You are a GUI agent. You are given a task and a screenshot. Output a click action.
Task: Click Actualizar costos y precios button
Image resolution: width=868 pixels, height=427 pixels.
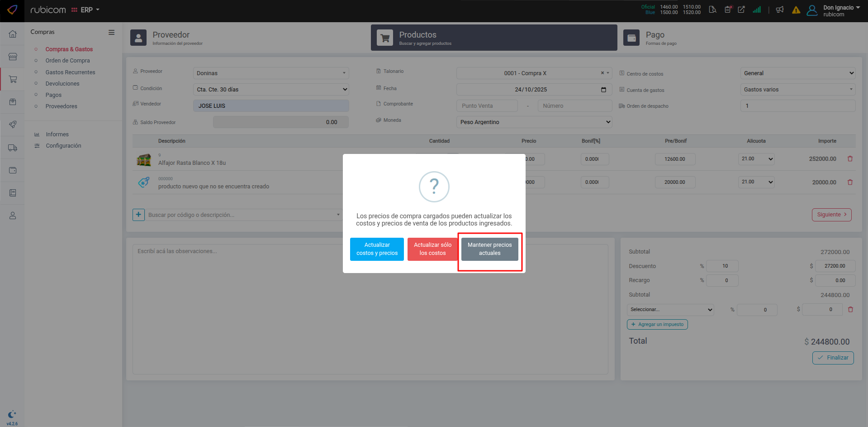(377, 249)
